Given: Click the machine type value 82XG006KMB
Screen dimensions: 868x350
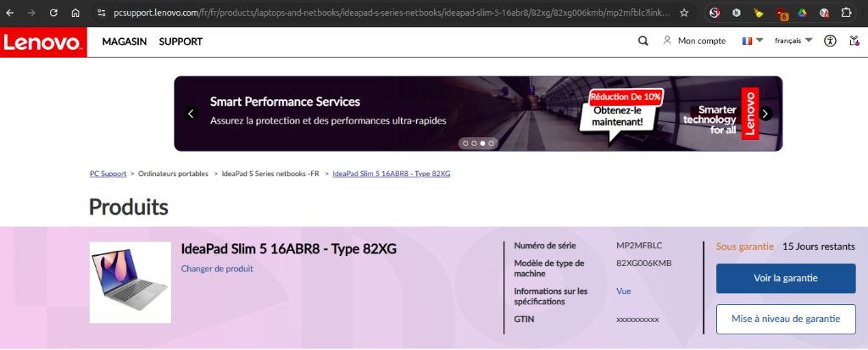Looking at the screenshot, I should coord(644,263).
